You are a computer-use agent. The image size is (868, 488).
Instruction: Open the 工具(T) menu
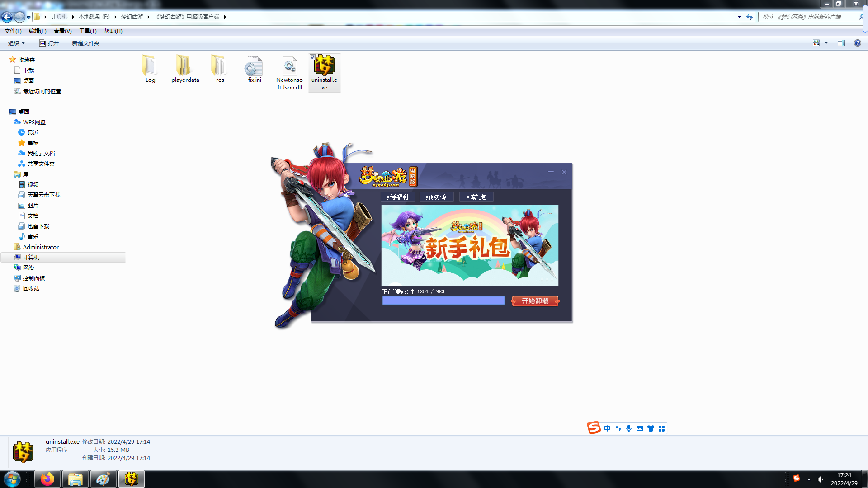(88, 31)
